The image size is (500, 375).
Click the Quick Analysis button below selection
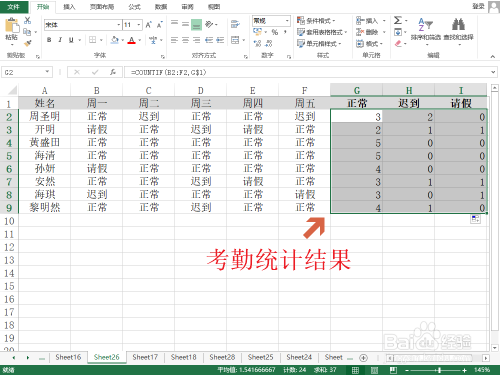[475, 219]
